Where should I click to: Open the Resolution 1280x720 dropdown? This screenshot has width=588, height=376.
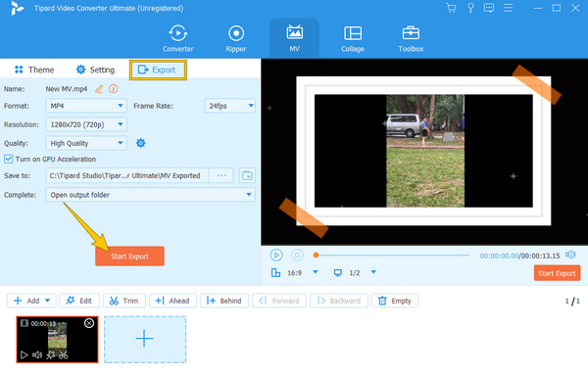point(86,124)
